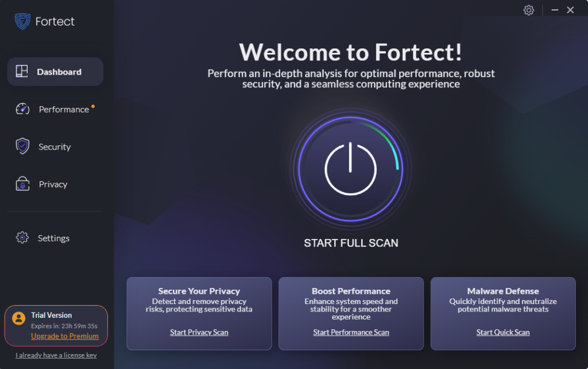Open the Performance section via its speedometer icon
Viewport: 588px width, 369px height.
point(22,109)
